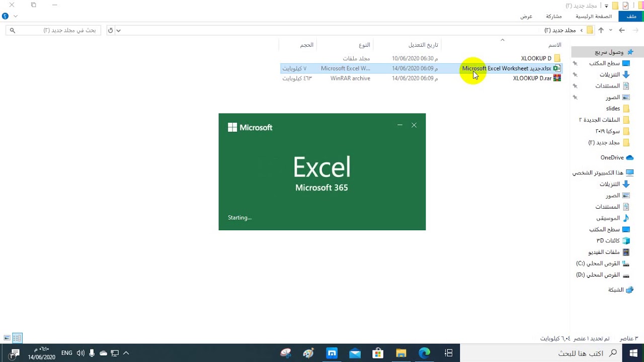Click taskbar search box اكتب هنا للبحث

541,353
